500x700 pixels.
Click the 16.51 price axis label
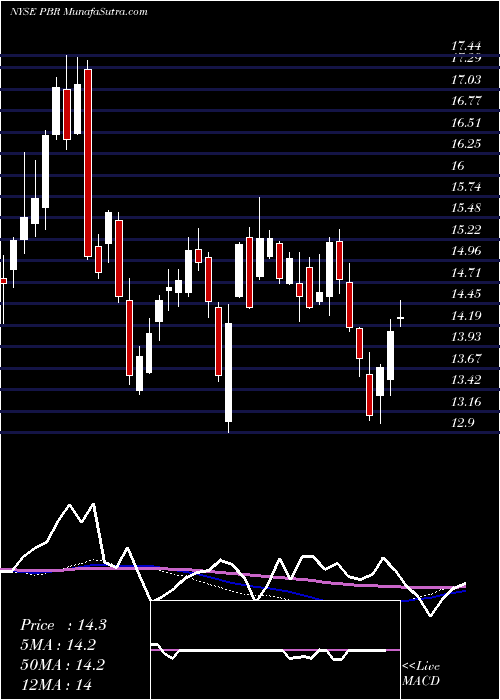[x=466, y=123]
